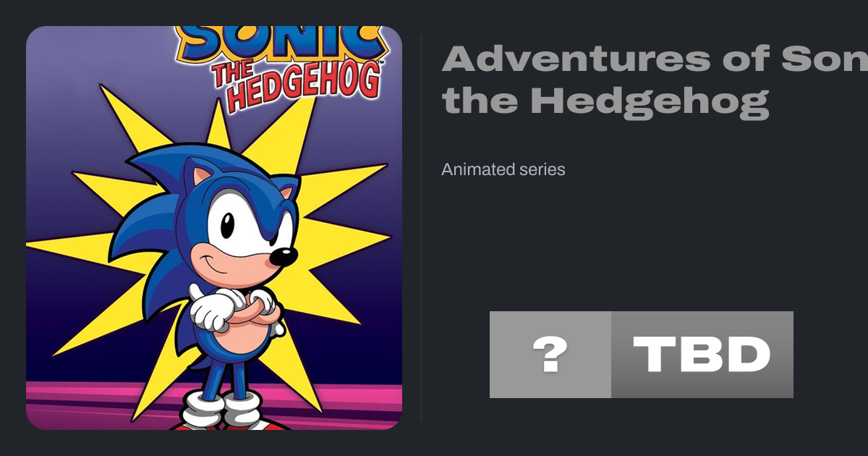Viewport: 868px width, 456px height.
Task: Open the Sonic poster thumbnail
Action: 214,228
